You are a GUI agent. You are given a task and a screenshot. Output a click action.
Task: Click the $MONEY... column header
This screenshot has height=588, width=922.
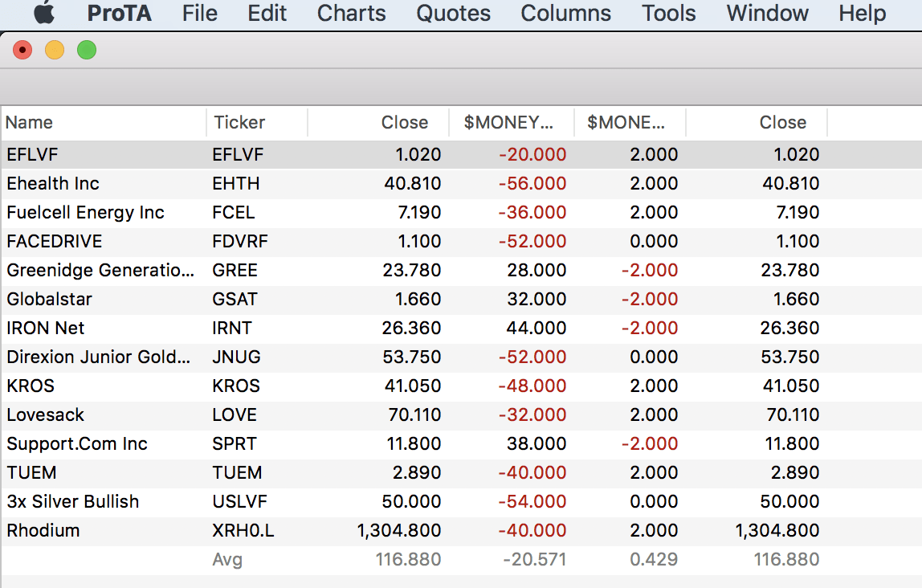click(509, 123)
